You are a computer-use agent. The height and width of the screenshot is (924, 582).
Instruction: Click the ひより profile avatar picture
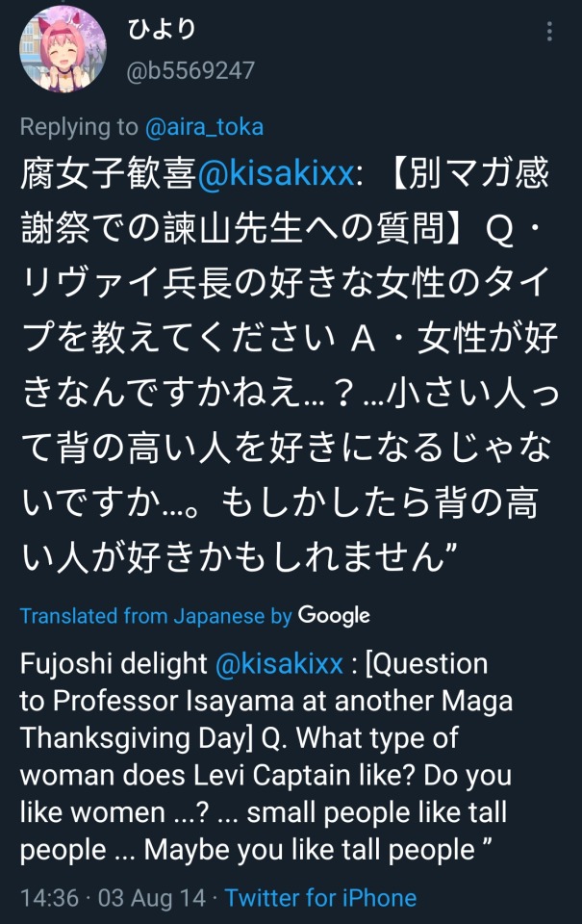pos(63,49)
